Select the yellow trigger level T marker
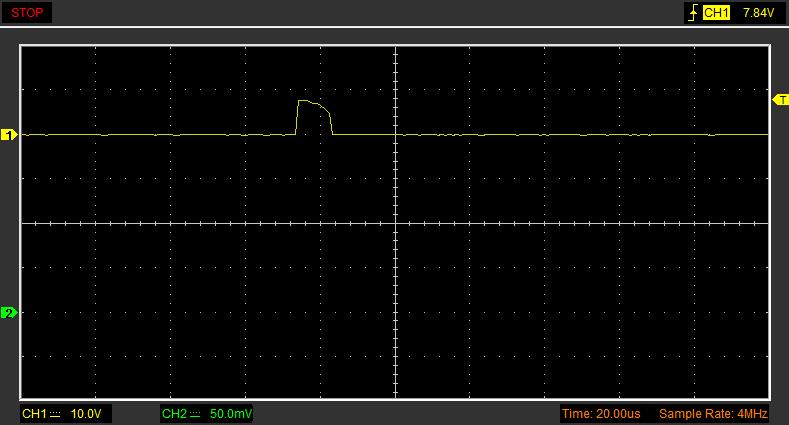The width and height of the screenshot is (789, 425). tap(780, 100)
